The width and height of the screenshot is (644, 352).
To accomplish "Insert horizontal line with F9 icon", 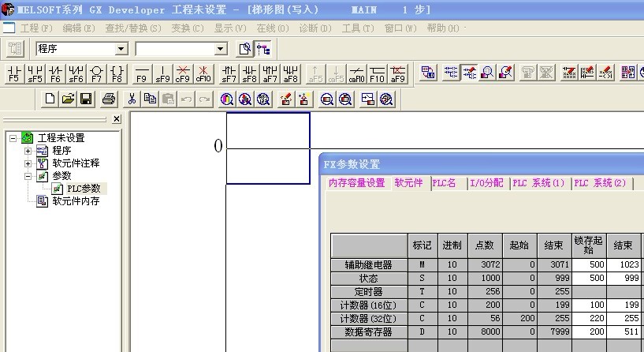I will (142, 73).
